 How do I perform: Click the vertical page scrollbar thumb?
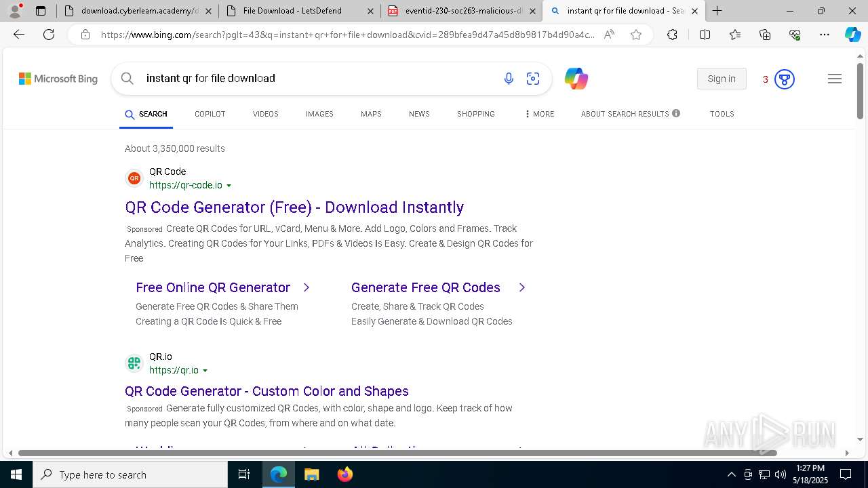tap(860, 91)
